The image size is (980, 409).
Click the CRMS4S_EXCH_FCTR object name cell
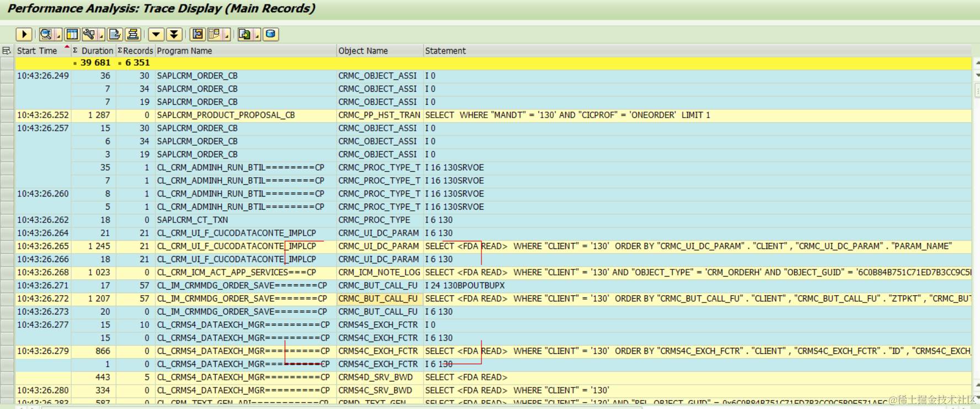tap(379, 325)
